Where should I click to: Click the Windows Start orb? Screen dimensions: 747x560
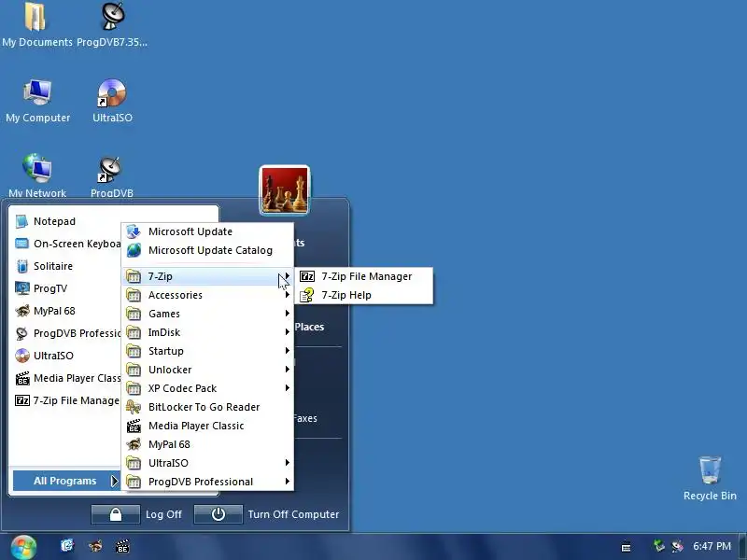click(x=23, y=547)
